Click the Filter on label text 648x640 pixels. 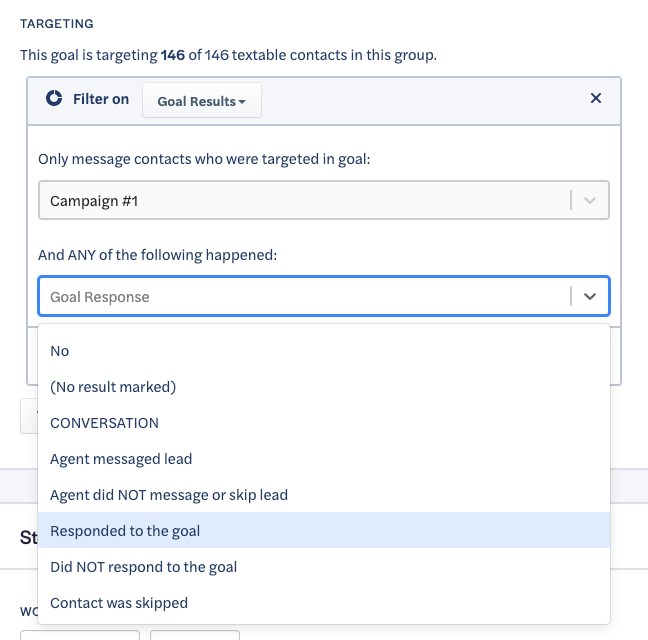tap(101, 99)
